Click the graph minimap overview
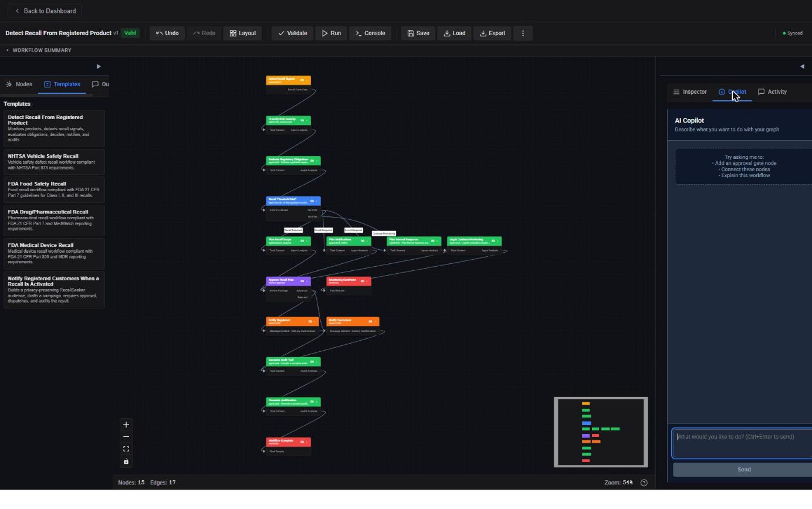The image size is (812, 509). point(601,432)
